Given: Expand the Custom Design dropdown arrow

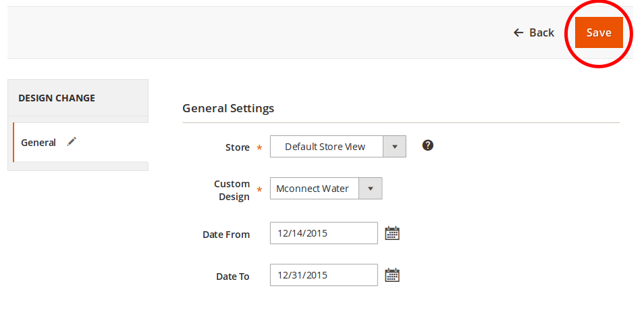Looking at the screenshot, I should click(370, 189).
